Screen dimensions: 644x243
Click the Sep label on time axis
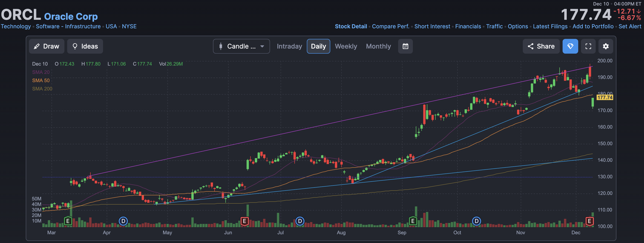click(x=402, y=232)
